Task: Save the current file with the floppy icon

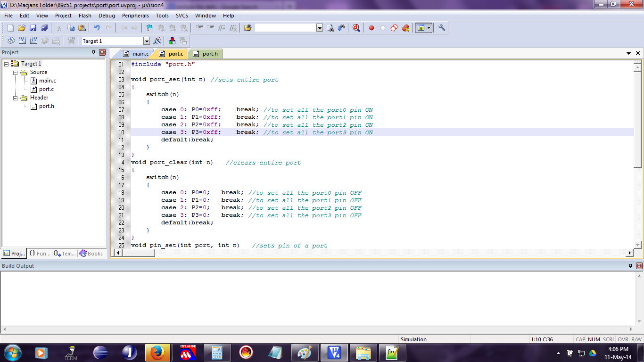Action: pos(33,28)
